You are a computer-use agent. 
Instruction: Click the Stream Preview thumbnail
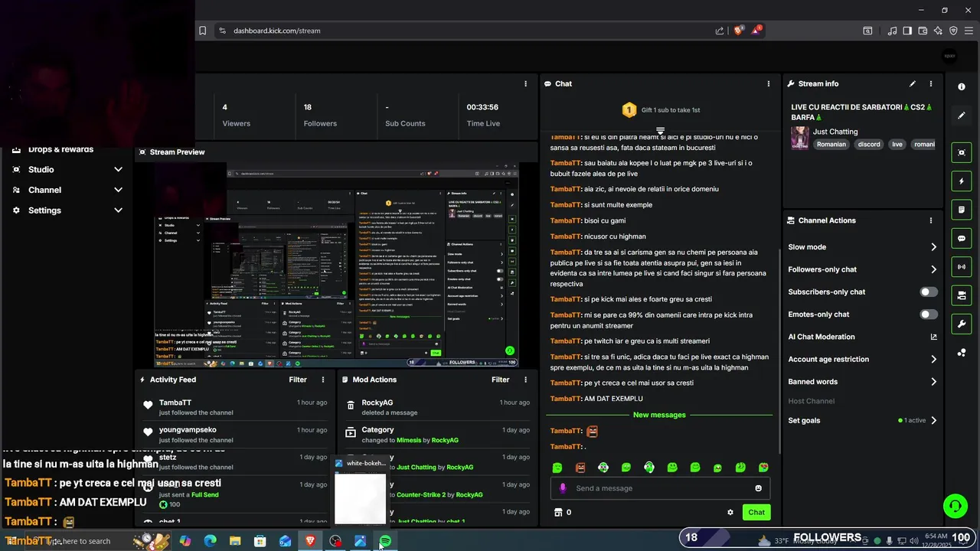[337, 265]
